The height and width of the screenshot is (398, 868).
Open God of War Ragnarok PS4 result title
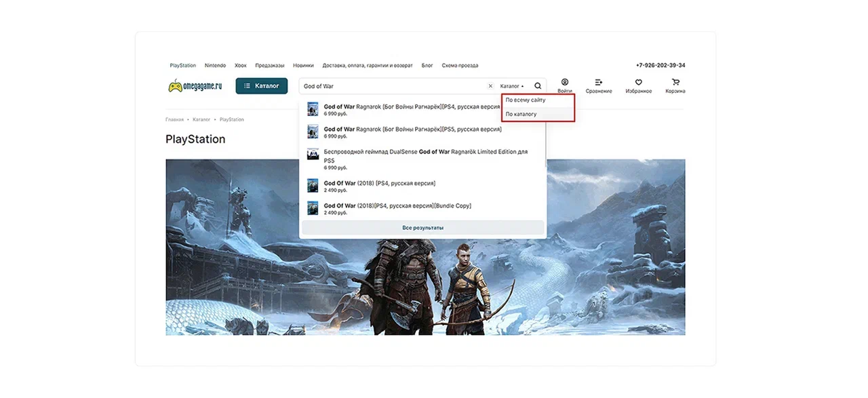412,106
